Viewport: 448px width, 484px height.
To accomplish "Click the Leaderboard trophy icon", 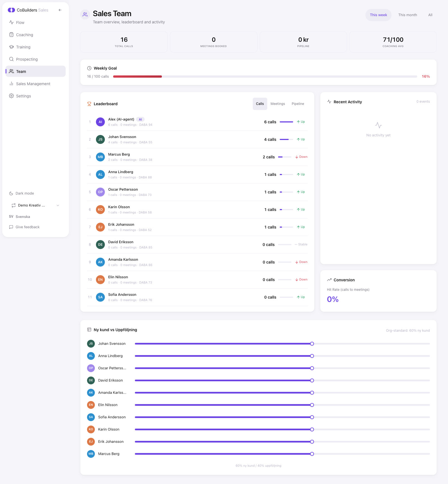I will tap(89, 104).
